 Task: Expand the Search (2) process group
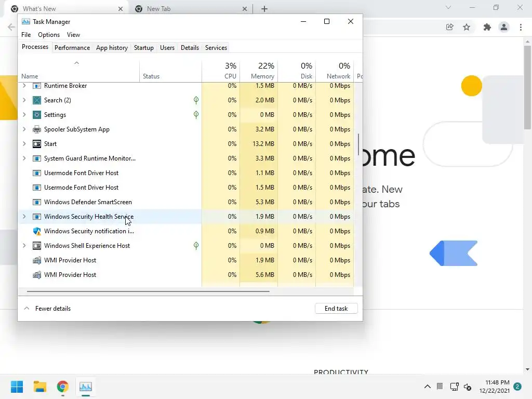tap(24, 100)
